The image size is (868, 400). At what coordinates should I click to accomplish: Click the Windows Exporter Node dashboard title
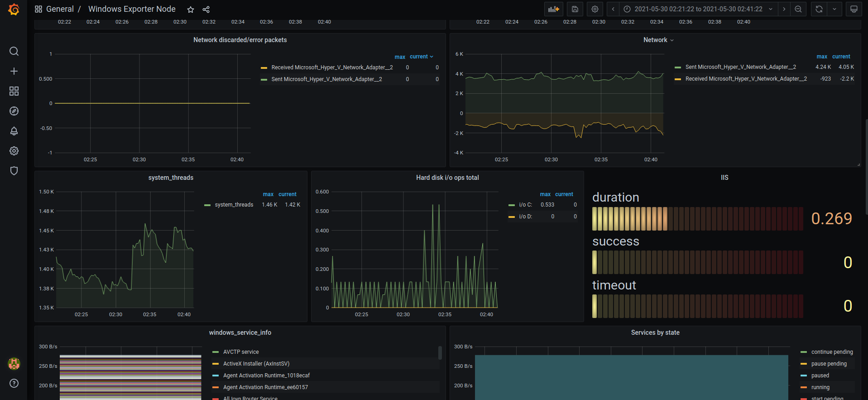tap(132, 9)
